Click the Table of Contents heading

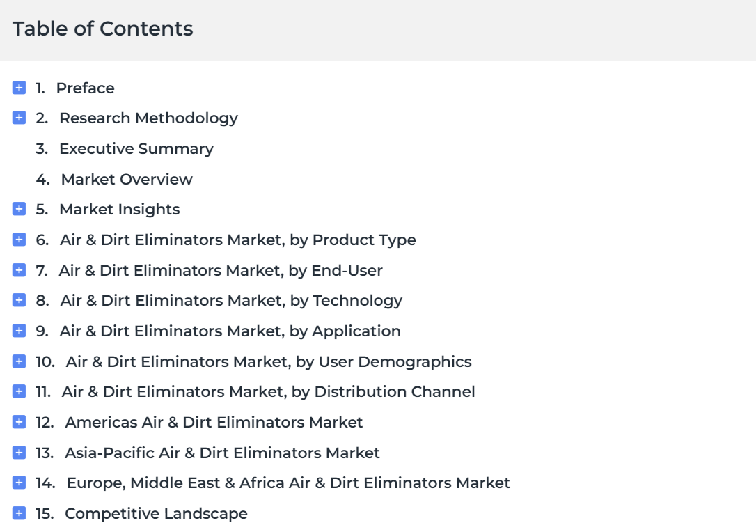103,29
